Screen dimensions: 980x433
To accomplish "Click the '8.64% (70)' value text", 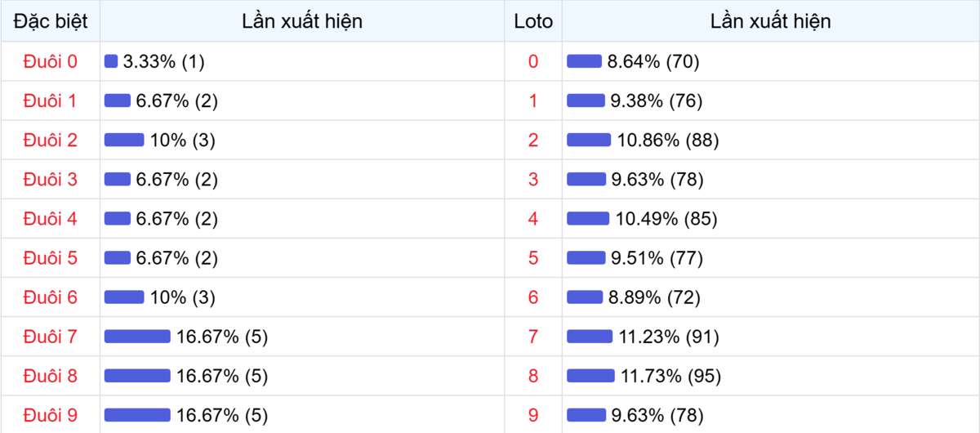I will tap(653, 61).
